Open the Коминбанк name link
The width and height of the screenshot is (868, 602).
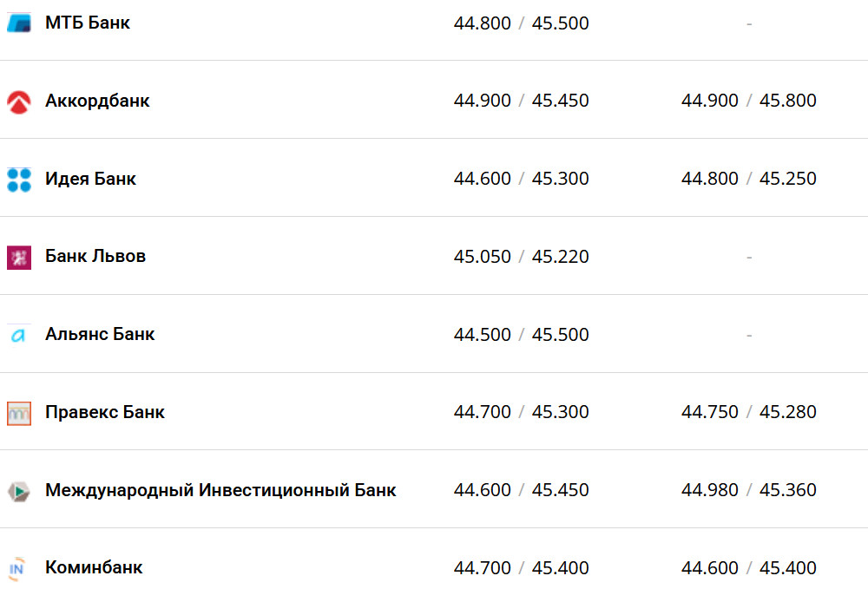[94, 568]
